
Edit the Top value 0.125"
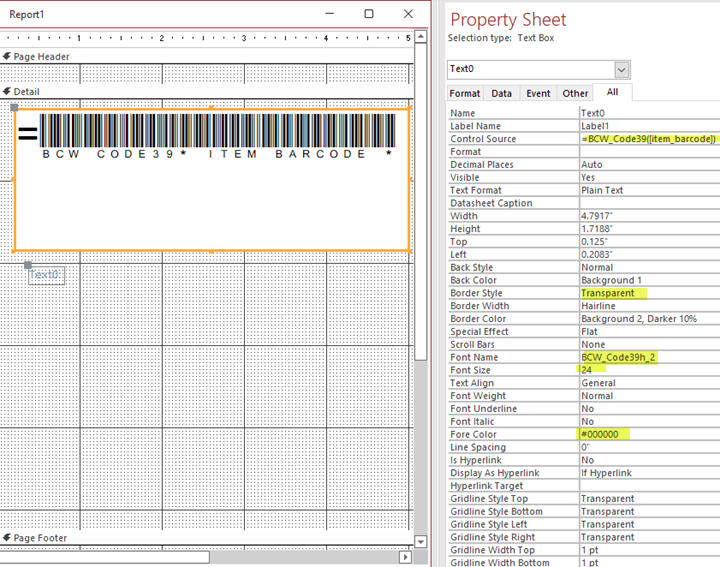(650, 241)
